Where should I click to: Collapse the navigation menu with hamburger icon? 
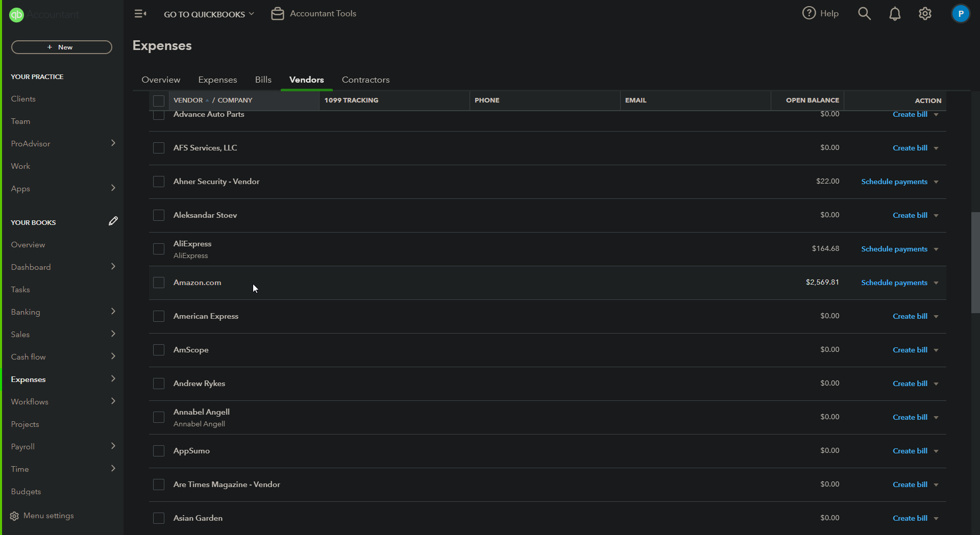[x=140, y=14]
